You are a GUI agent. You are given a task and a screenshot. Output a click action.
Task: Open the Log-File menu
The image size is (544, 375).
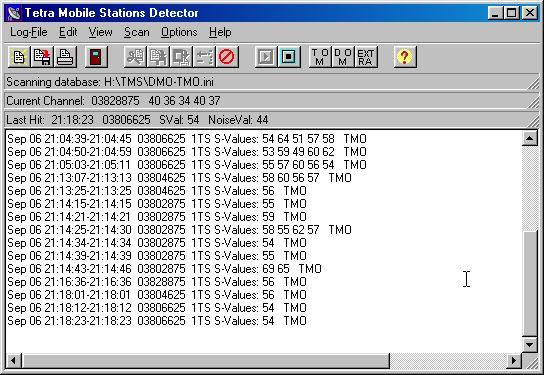pos(28,32)
